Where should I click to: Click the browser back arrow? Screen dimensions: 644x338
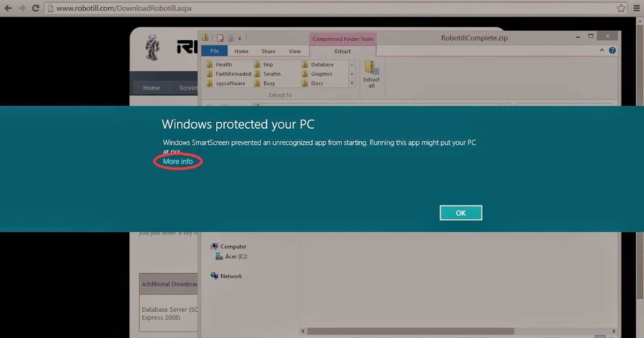[x=9, y=9]
